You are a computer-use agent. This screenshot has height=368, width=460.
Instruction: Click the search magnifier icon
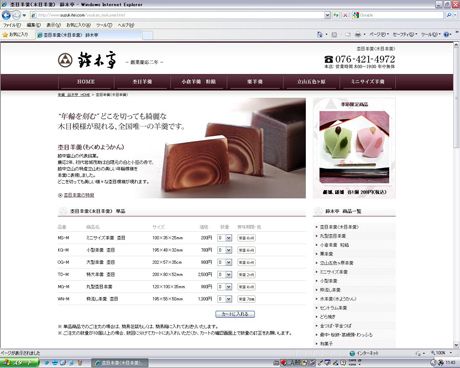(449, 15)
